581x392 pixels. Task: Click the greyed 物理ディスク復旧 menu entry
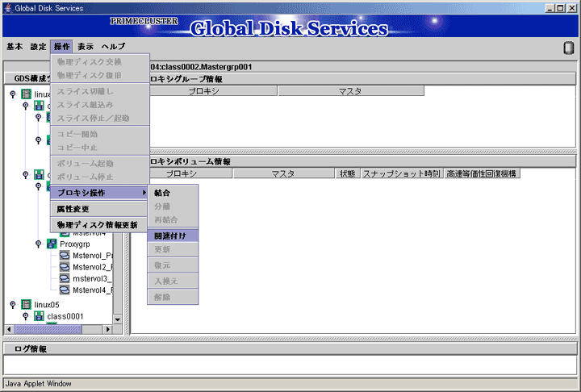click(x=100, y=75)
